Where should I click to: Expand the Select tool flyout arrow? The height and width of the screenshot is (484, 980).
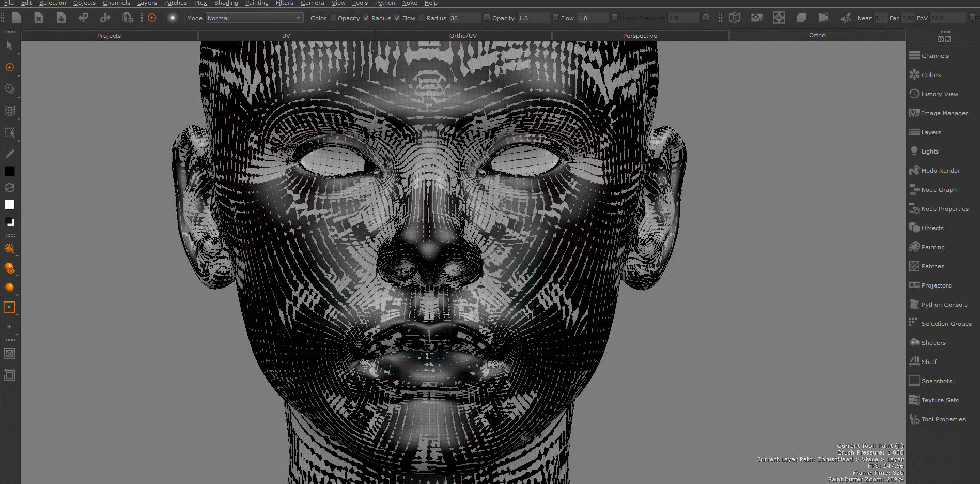tap(19, 54)
